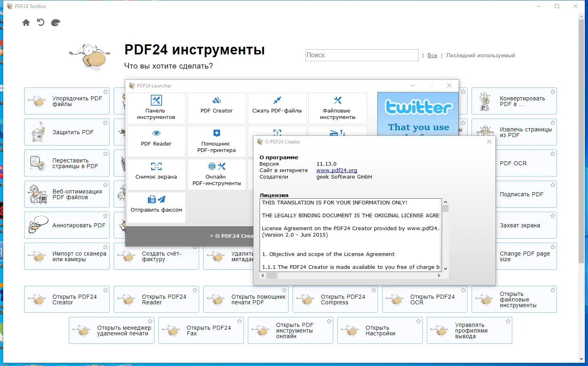Open www.pdf24.org link in About dialog
Image resolution: width=588 pixels, height=366 pixels.
click(337, 171)
